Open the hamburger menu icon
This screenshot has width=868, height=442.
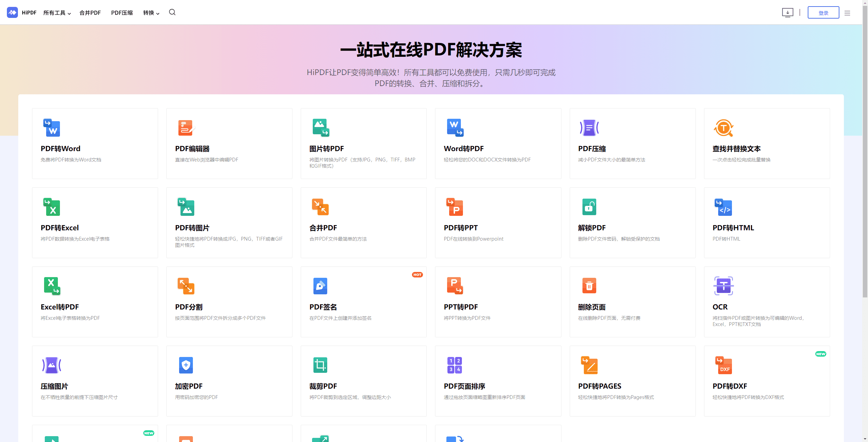pos(847,13)
